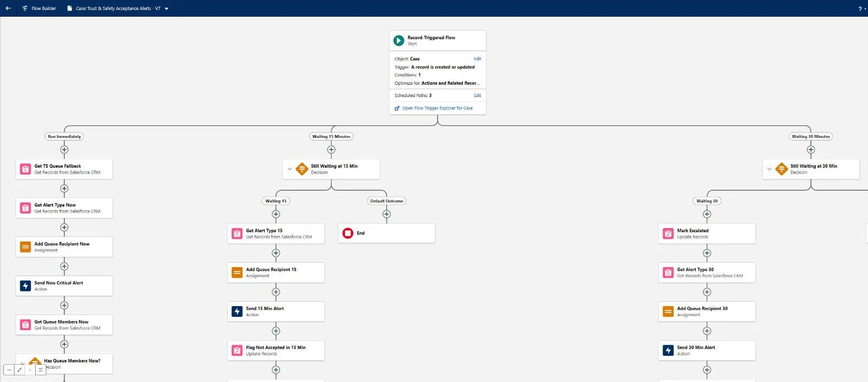This screenshot has height=382, width=868.
Task: Add element above Get Alert Type 15
Action: [275, 214]
